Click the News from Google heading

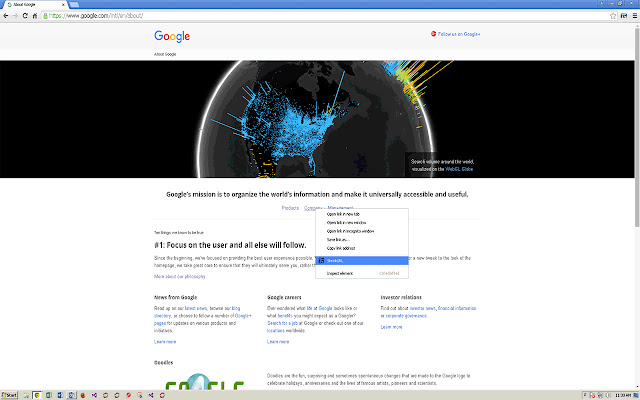click(176, 297)
